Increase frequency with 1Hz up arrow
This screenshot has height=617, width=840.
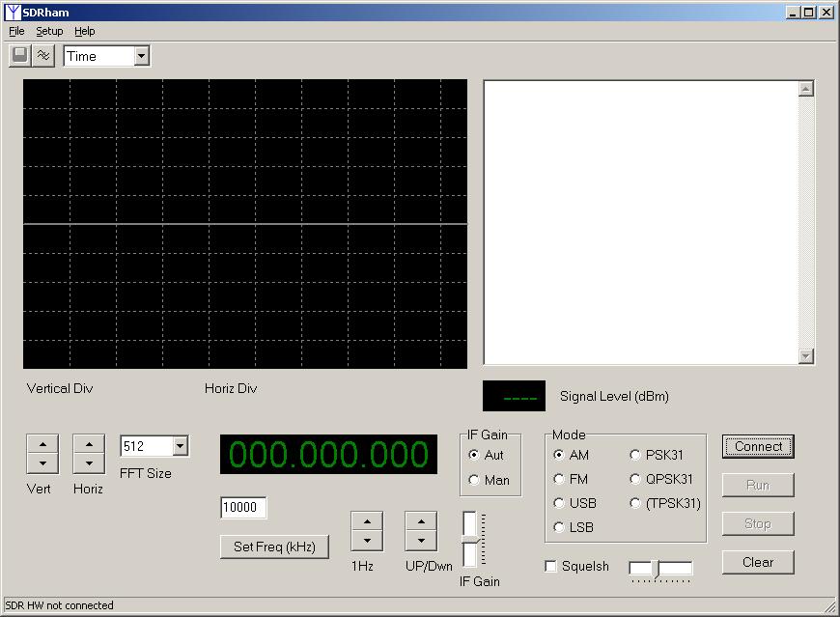[367, 521]
